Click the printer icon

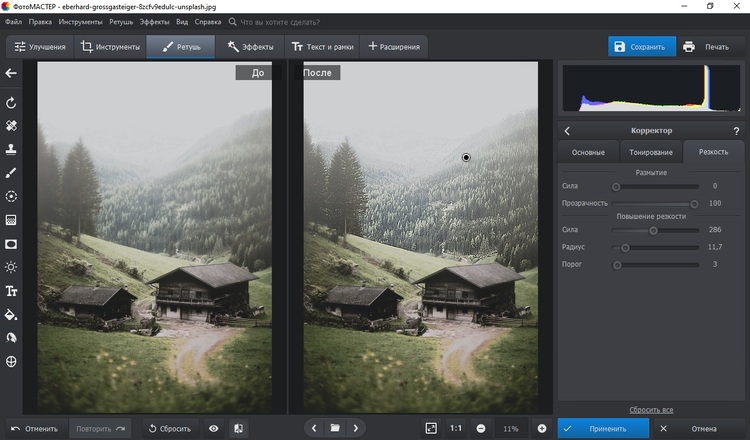(x=689, y=47)
